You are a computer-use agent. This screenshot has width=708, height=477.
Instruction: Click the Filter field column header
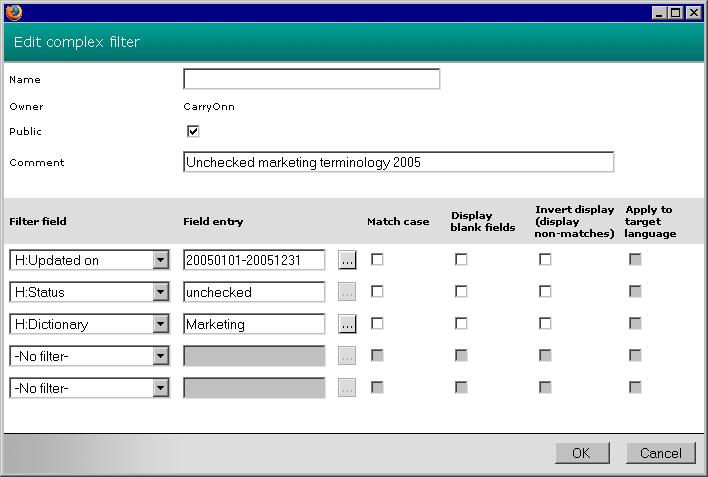(38, 221)
